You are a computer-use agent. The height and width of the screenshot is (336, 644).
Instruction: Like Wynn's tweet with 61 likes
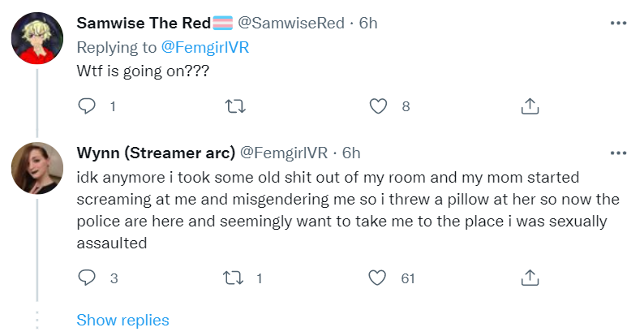pyautogui.click(x=377, y=278)
